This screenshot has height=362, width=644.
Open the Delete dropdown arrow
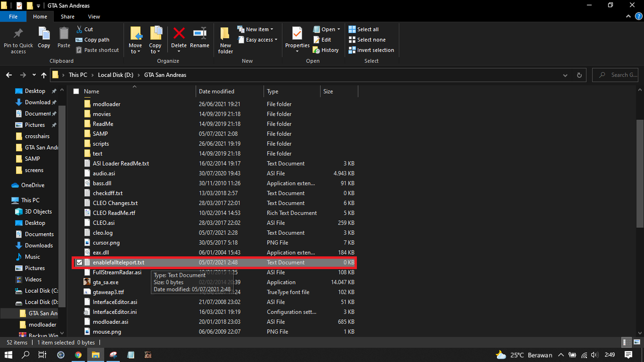tap(179, 51)
